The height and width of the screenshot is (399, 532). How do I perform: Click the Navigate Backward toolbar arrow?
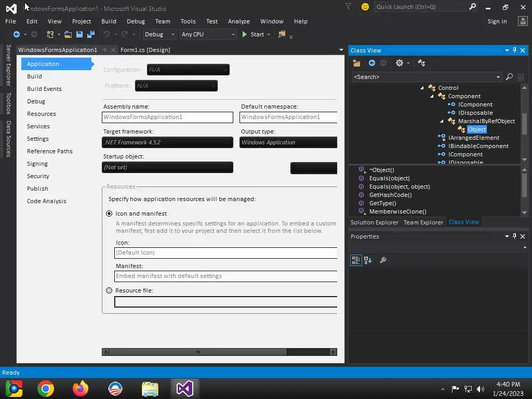tap(16, 34)
